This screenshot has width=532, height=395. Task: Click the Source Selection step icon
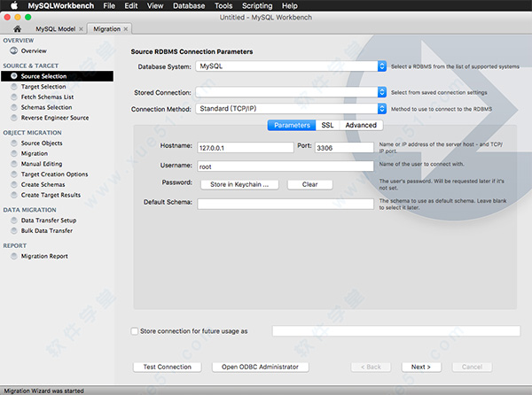14,76
